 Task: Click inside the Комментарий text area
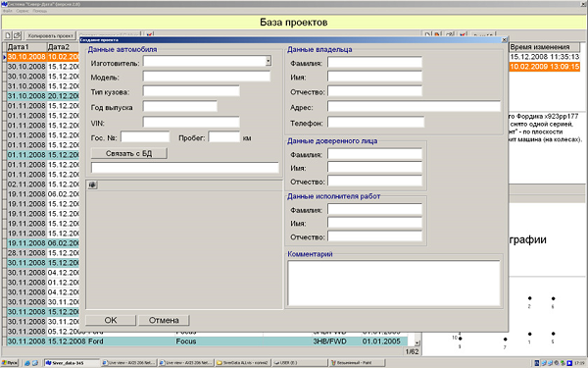(394, 284)
